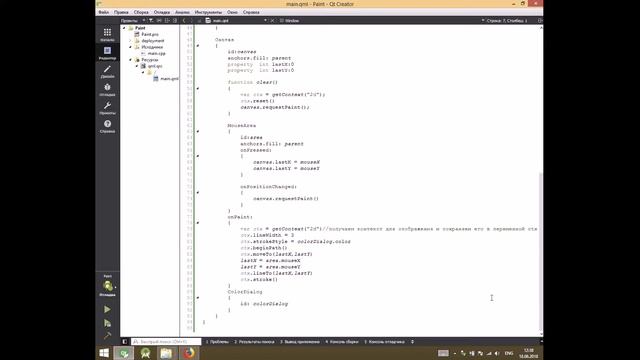Click the quick search locator field
The image size is (640, 360).
click(x=166, y=342)
